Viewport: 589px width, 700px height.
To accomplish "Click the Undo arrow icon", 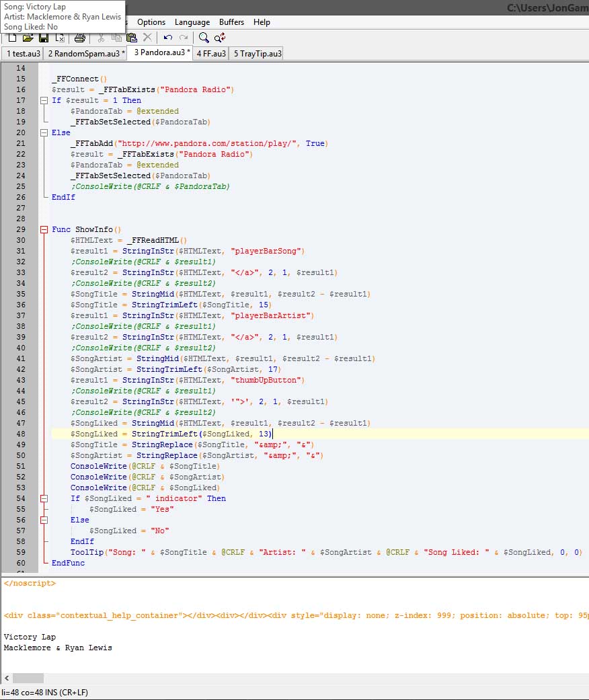I will pos(168,38).
